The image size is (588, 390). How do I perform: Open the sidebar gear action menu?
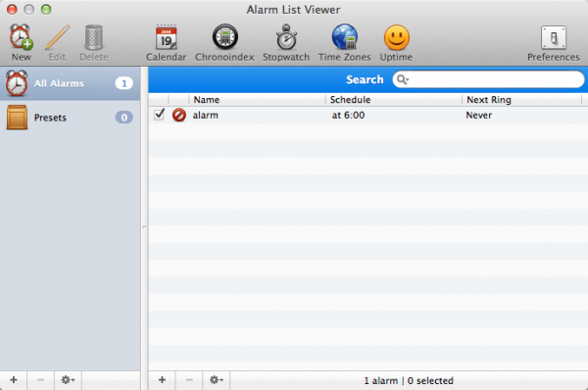click(x=68, y=380)
